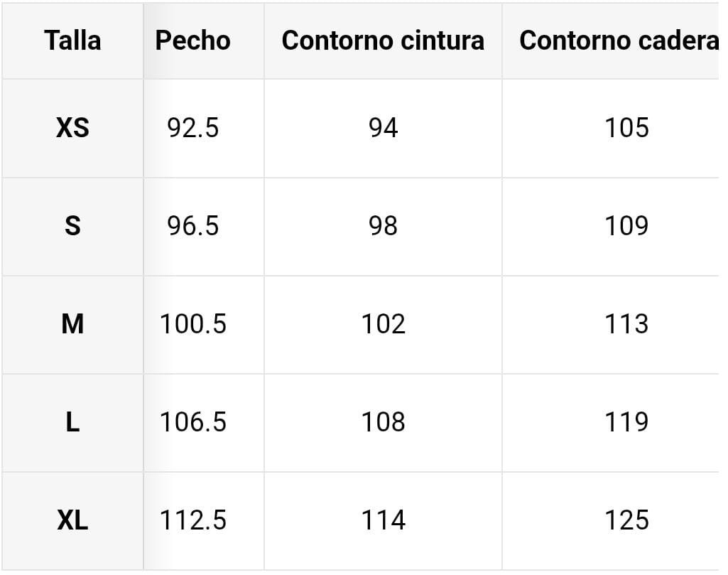This screenshot has height=575, width=728.
Task: Select the XS size row label
Action: 72,128
